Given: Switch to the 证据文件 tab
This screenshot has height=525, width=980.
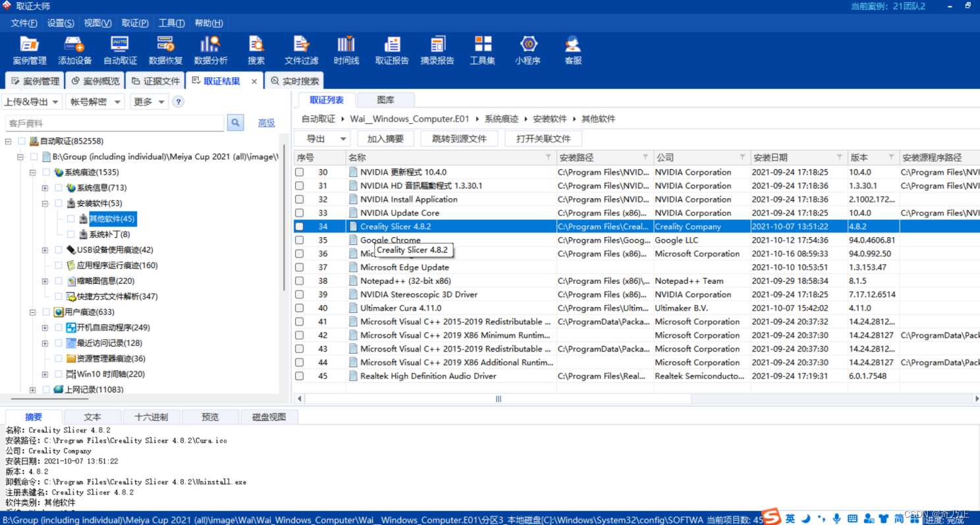Looking at the screenshot, I should [155, 81].
